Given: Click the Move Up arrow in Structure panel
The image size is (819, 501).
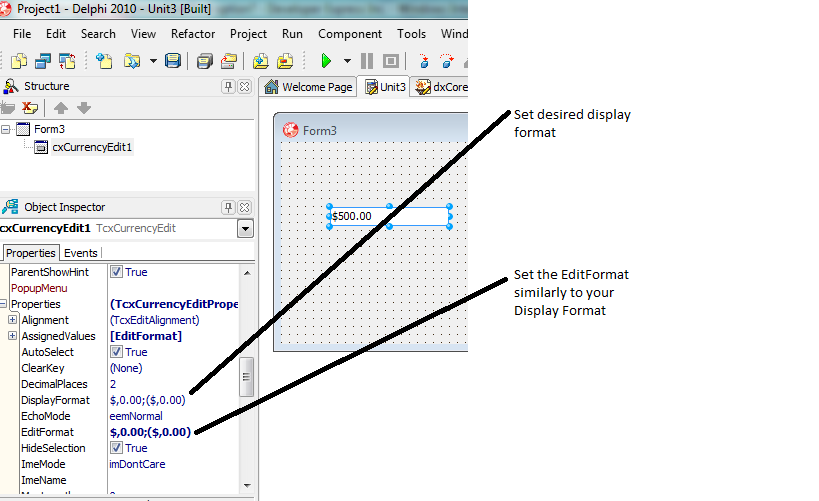Looking at the screenshot, I should pyautogui.click(x=61, y=108).
